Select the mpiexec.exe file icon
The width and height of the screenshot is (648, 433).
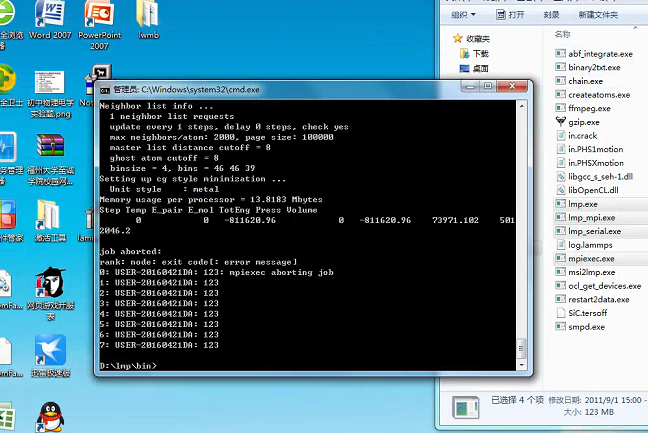[x=560, y=258]
